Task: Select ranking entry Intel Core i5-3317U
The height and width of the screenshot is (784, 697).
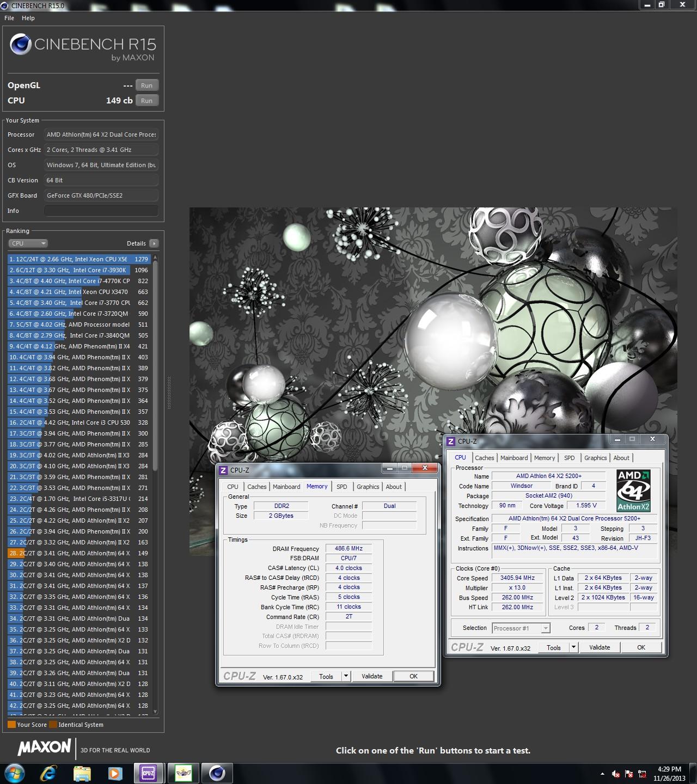Action: [x=79, y=499]
